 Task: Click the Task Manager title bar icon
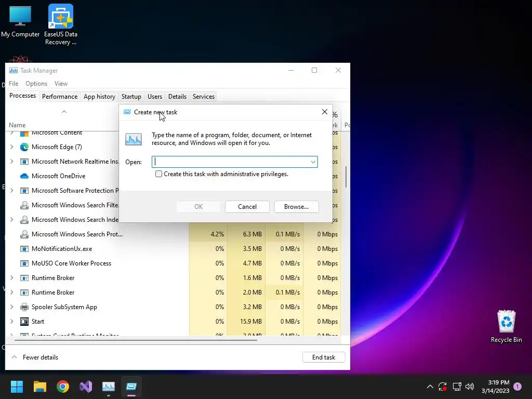pos(13,70)
